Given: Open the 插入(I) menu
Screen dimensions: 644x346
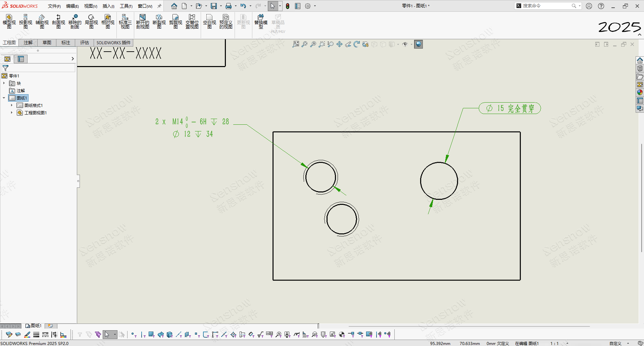Looking at the screenshot, I should tap(108, 6).
